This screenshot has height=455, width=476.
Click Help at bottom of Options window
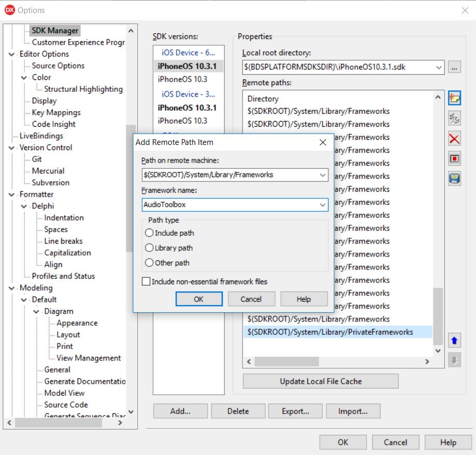click(448, 442)
